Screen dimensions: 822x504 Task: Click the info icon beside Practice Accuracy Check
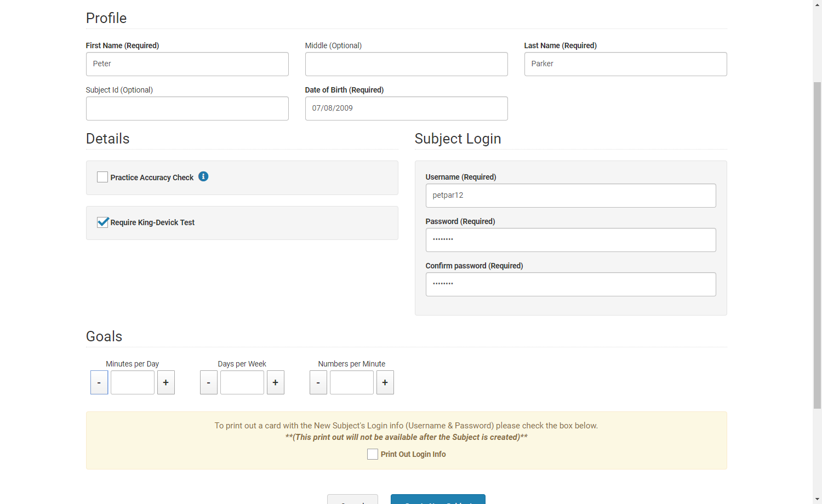203,176
